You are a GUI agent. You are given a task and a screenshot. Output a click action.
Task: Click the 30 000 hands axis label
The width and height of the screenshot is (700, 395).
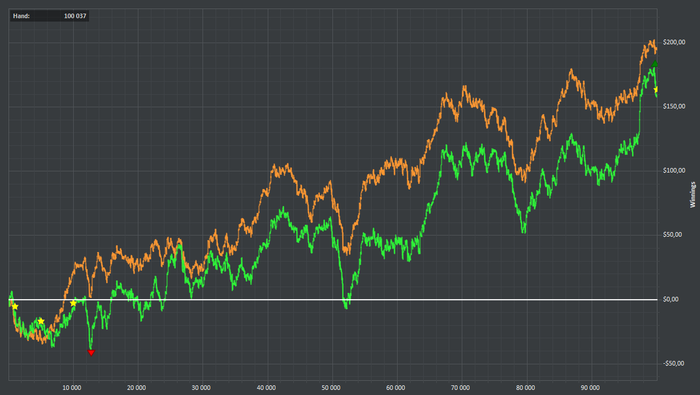coord(201,388)
